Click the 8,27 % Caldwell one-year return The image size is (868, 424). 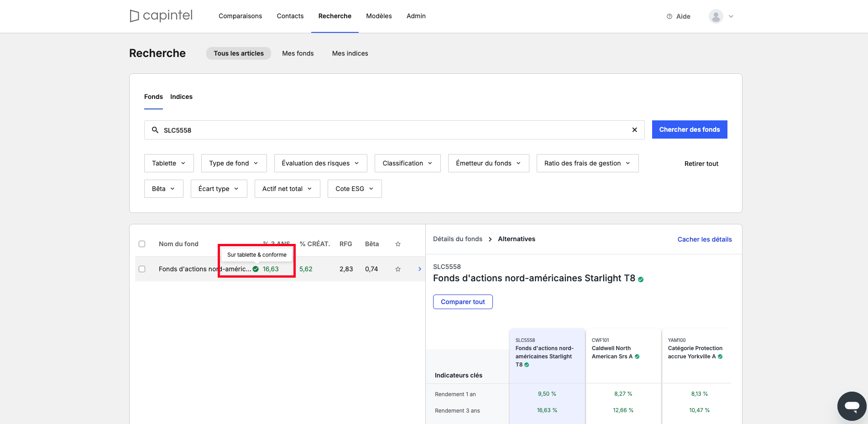click(623, 394)
